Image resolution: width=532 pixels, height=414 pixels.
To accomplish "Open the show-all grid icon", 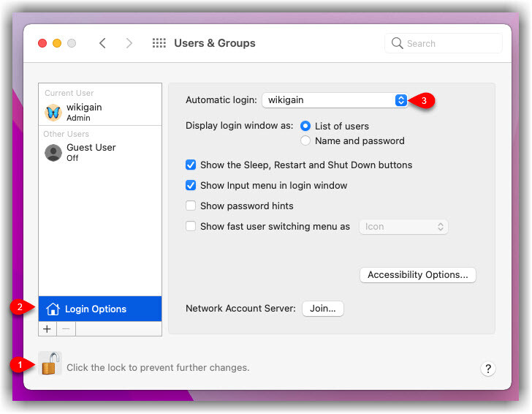I will pyautogui.click(x=159, y=43).
